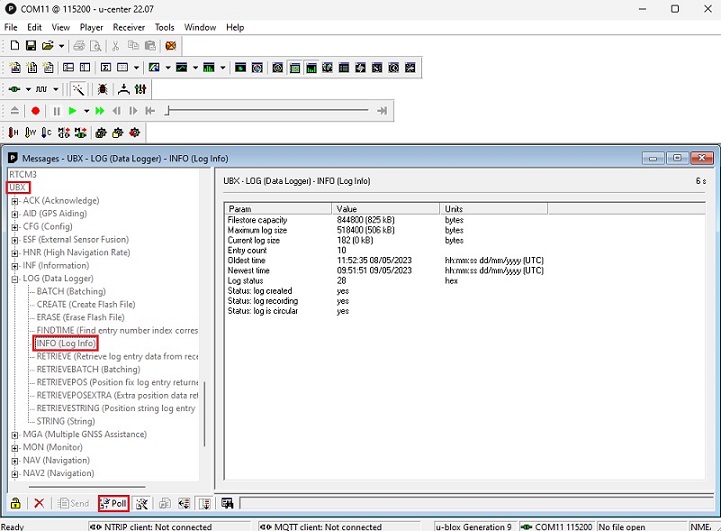The width and height of the screenshot is (721, 531).
Task: Click the Pause playback icon
Action: (57, 111)
